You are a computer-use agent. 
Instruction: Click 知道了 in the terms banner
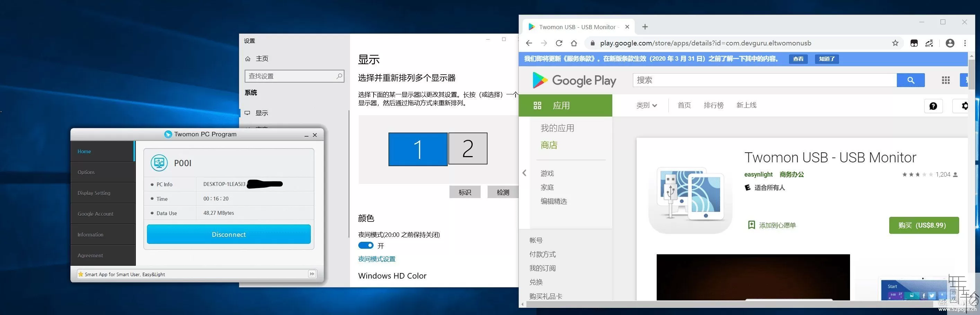tap(827, 59)
